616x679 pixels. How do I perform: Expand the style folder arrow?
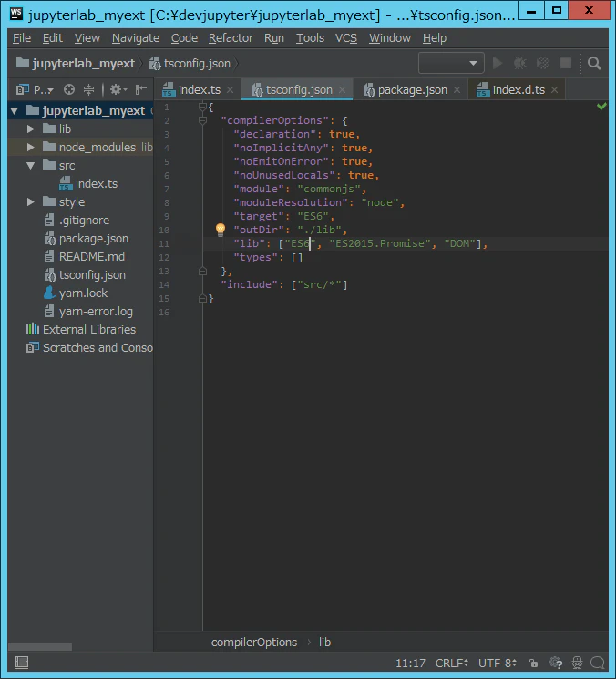click(x=30, y=201)
